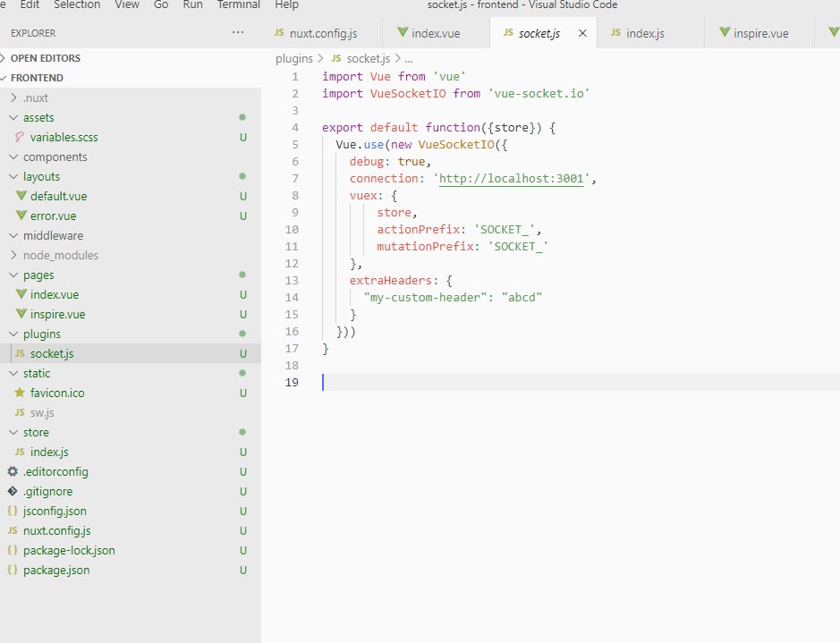Screen dimensions: 840x643
Task: Click the http://localhost:3001 link in code
Action: [511, 178]
